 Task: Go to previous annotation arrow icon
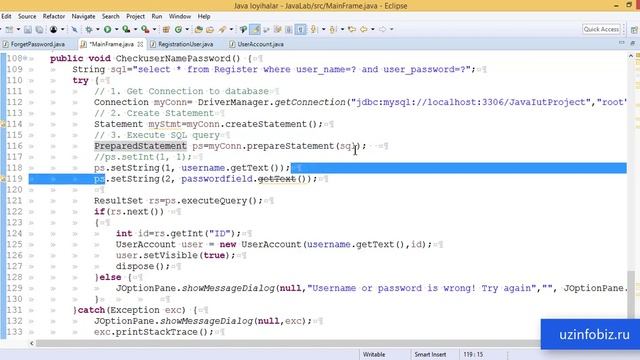point(333,29)
